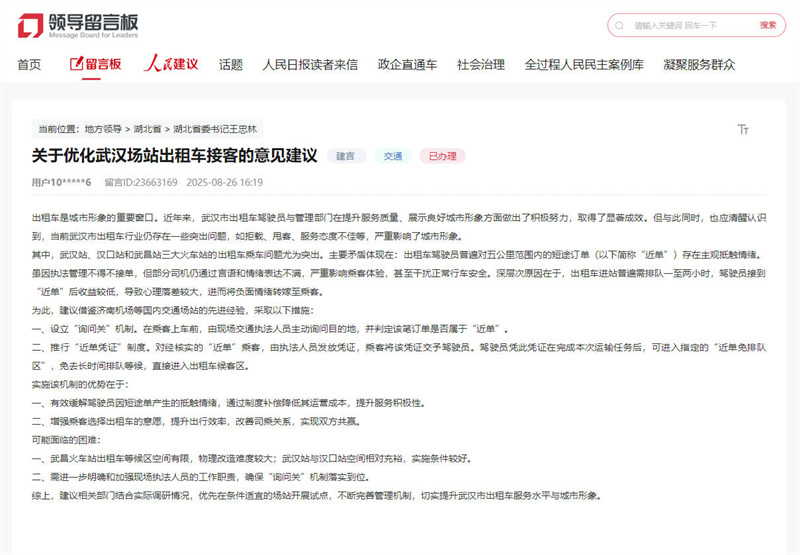Click the line about 设立"询问关"机制

click(270, 329)
